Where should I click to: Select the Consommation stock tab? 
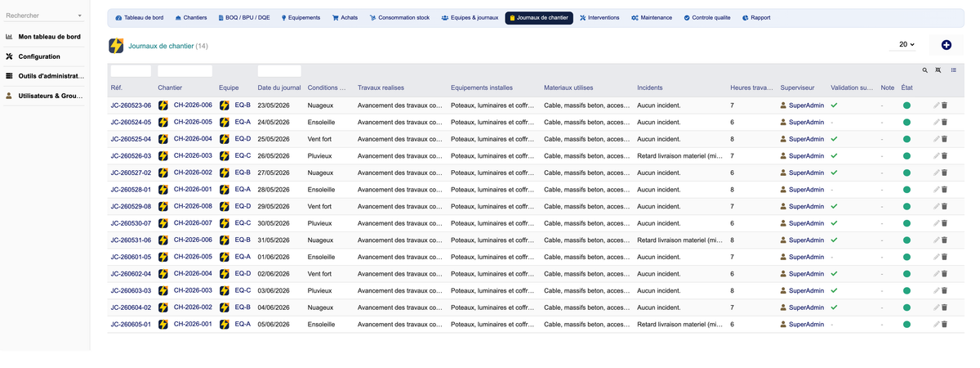pyautogui.click(x=399, y=18)
